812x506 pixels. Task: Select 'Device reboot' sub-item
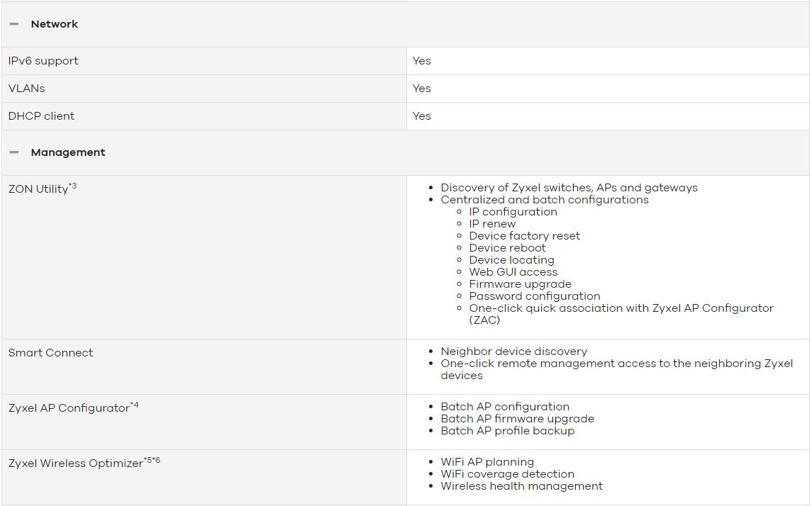(508, 248)
